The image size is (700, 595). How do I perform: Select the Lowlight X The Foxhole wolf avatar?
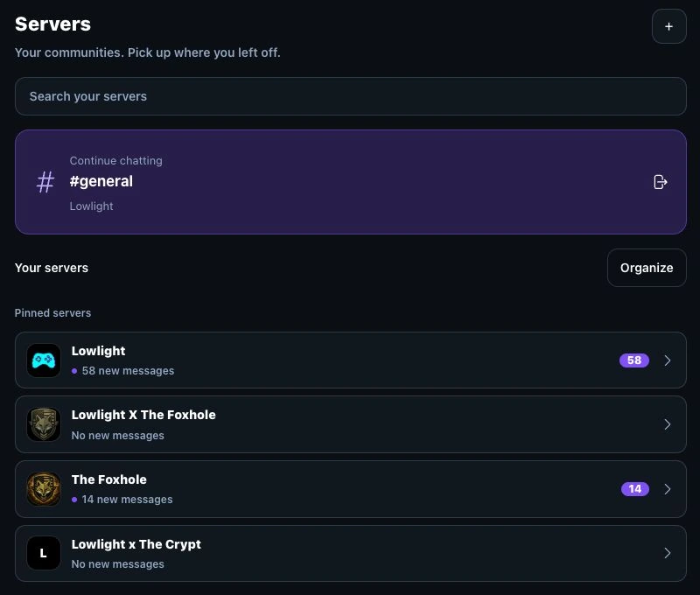[x=44, y=424]
